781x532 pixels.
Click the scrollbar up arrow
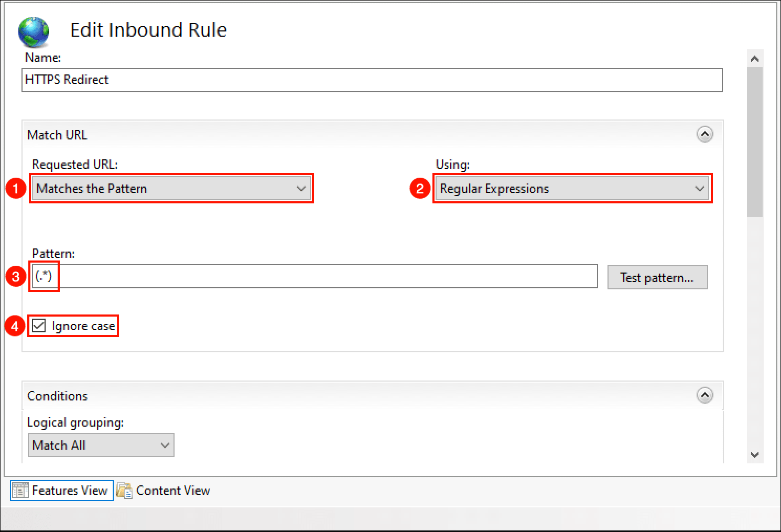[755, 59]
